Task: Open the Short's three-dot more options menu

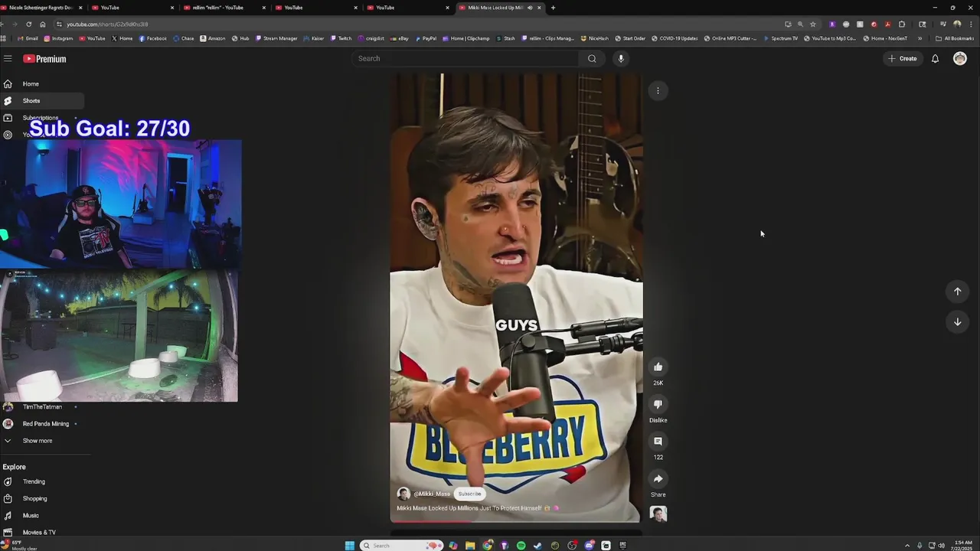Action: tap(658, 90)
